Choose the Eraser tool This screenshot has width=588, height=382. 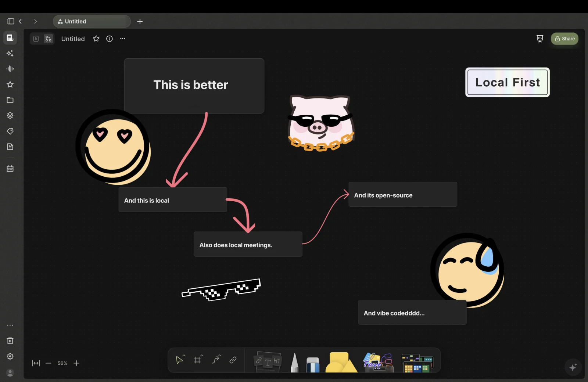pos(313,364)
